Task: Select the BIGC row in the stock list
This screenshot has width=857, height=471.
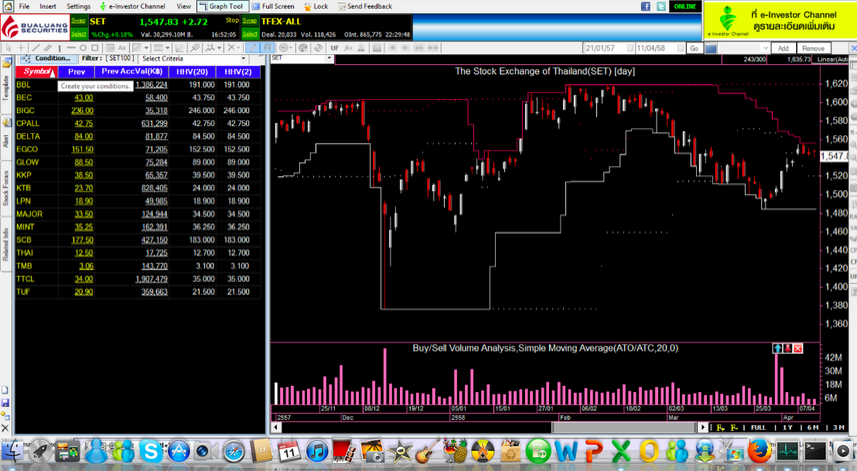Action: 138,110
